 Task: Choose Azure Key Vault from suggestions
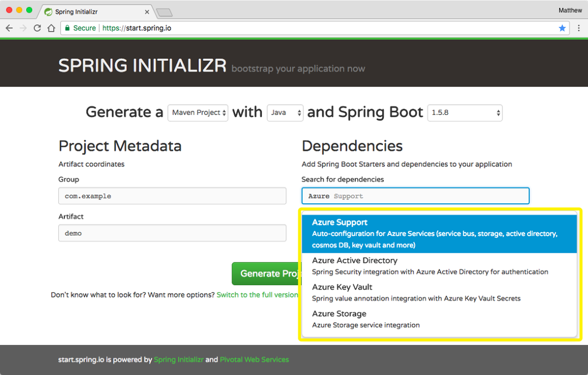pyautogui.click(x=439, y=292)
